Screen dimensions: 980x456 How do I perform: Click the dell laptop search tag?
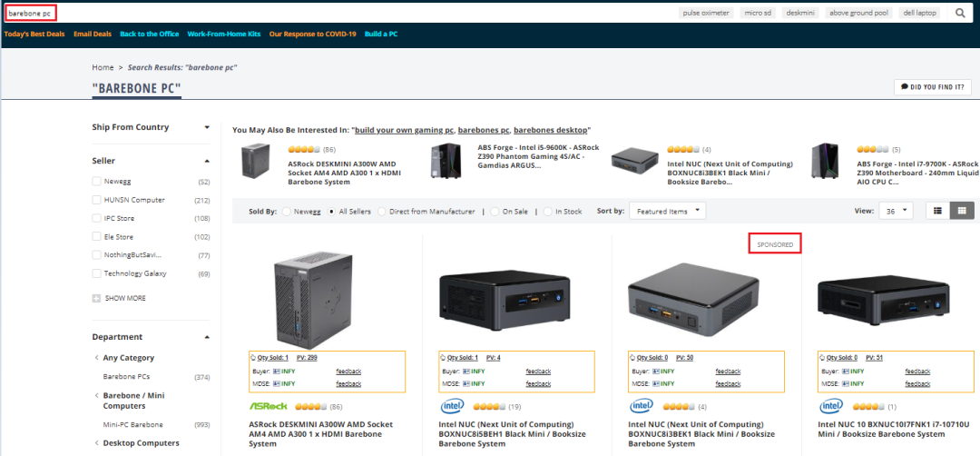coord(919,13)
